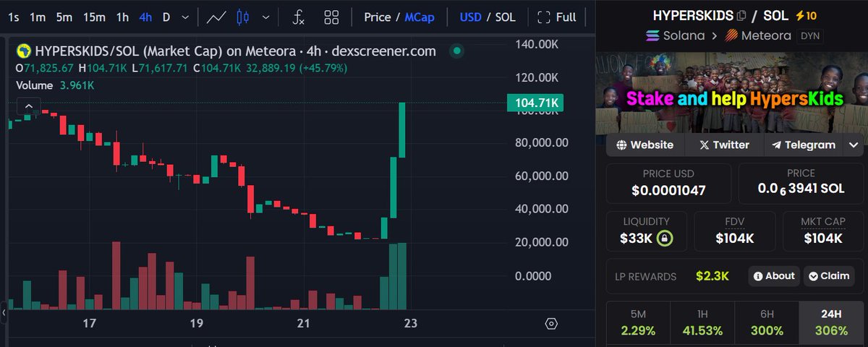Collapse the chart legend with the caret button
The width and height of the screenshot is (868, 347).
click(29, 106)
